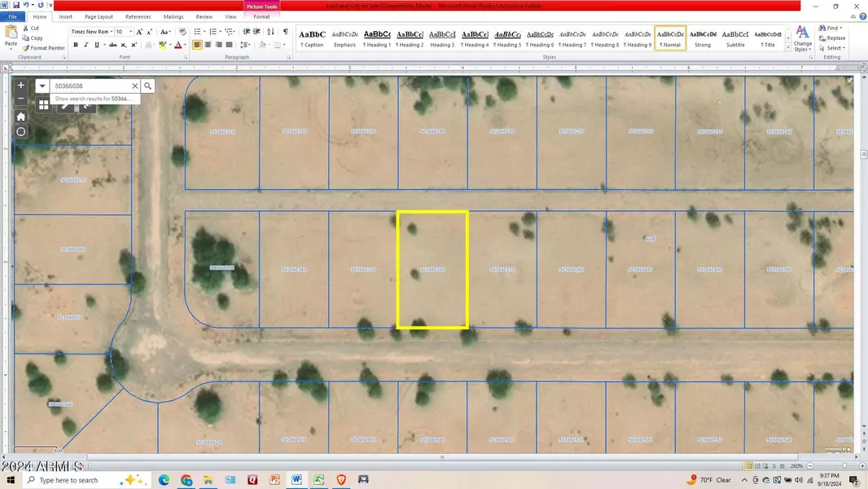
Task: Select the Format Painter tool
Action: [42, 47]
